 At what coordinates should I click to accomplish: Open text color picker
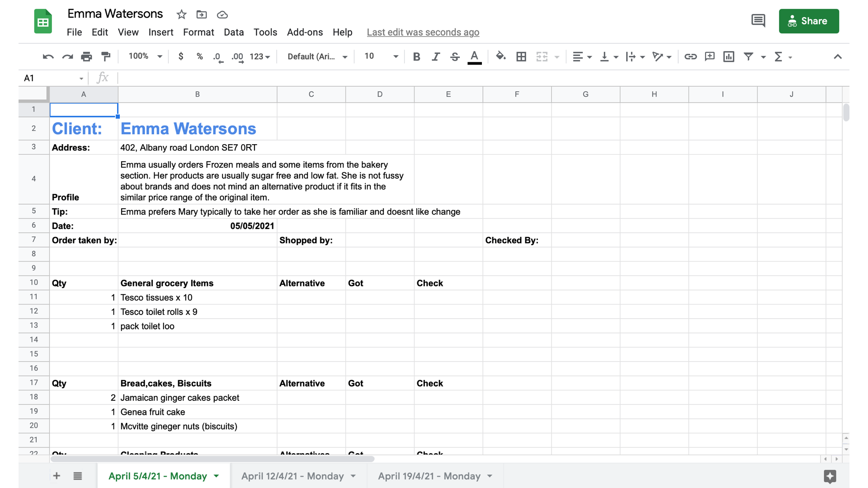pos(474,57)
